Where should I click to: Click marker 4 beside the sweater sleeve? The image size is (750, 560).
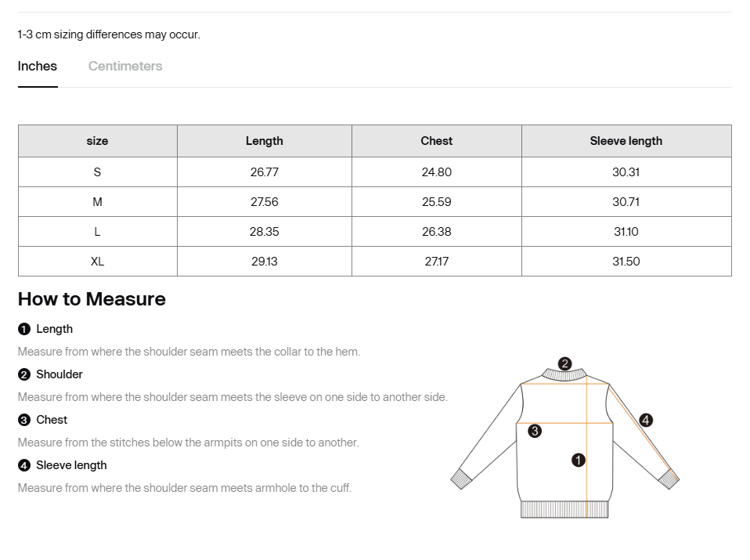(646, 421)
